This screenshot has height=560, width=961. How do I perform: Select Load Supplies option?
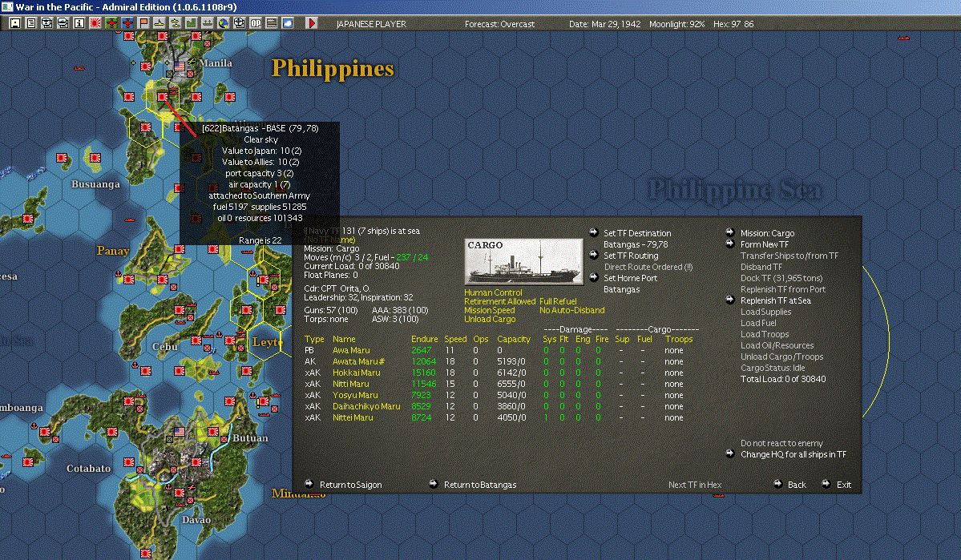click(765, 312)
